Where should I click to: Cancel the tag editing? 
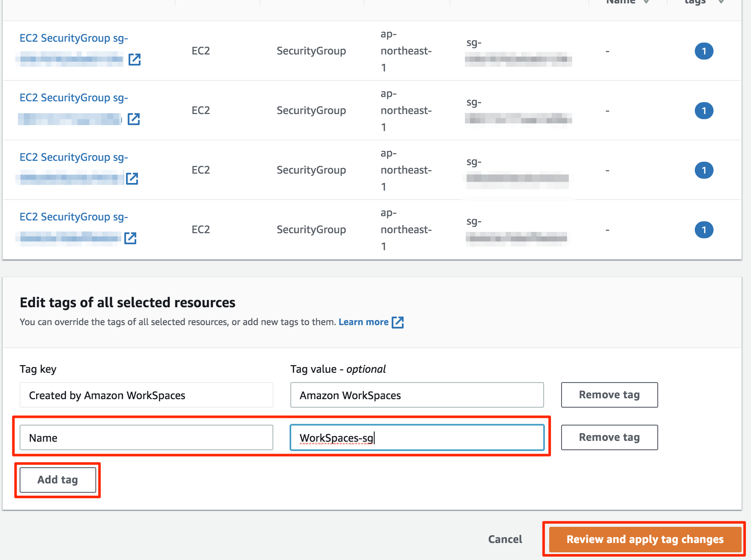[x=504, y=539]
